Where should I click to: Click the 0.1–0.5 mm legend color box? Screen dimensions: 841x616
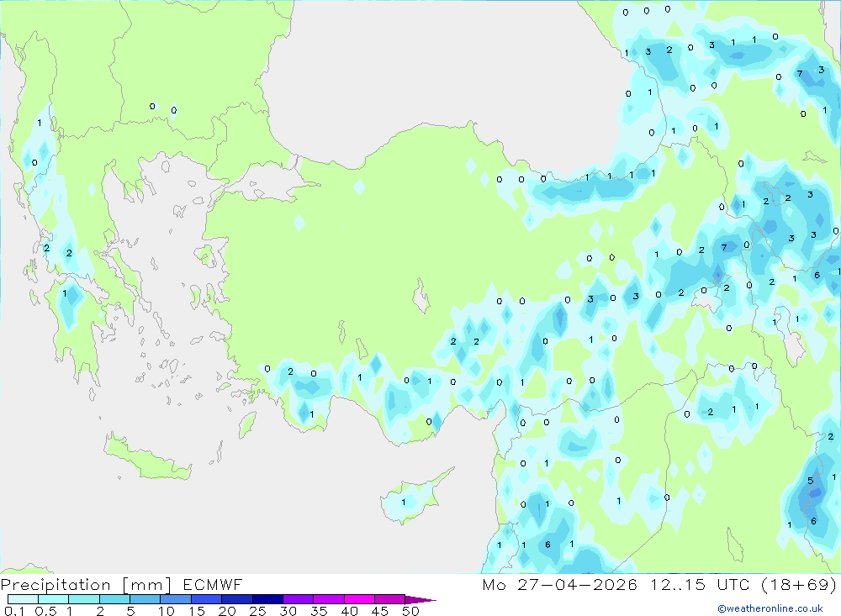(23, 599)
